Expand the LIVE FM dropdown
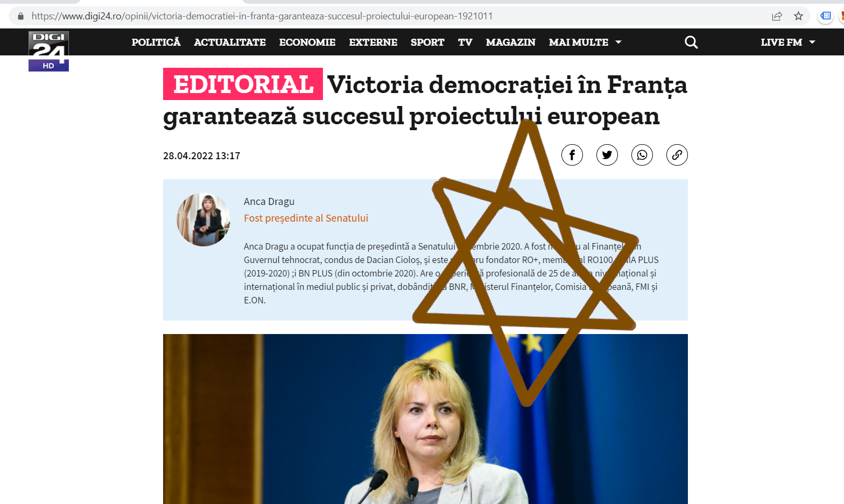Screen dimensions: 844x504 (788, 42)
